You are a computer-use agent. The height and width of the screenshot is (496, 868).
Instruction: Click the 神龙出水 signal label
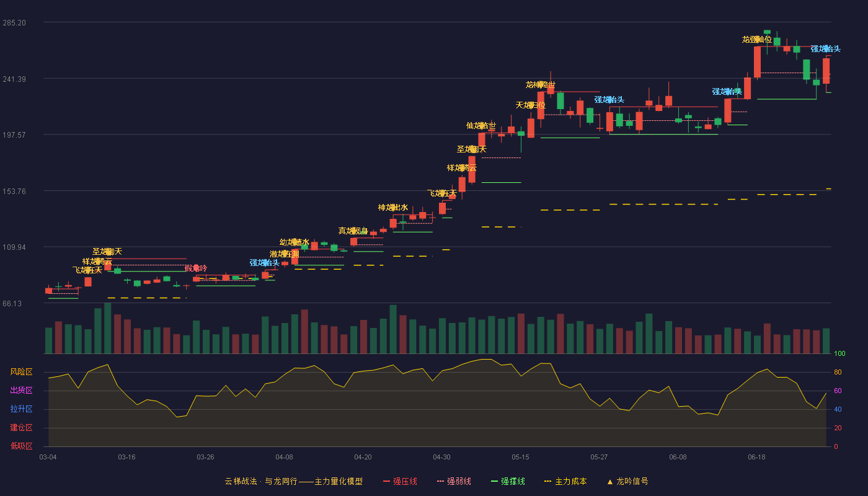(393, 208)
